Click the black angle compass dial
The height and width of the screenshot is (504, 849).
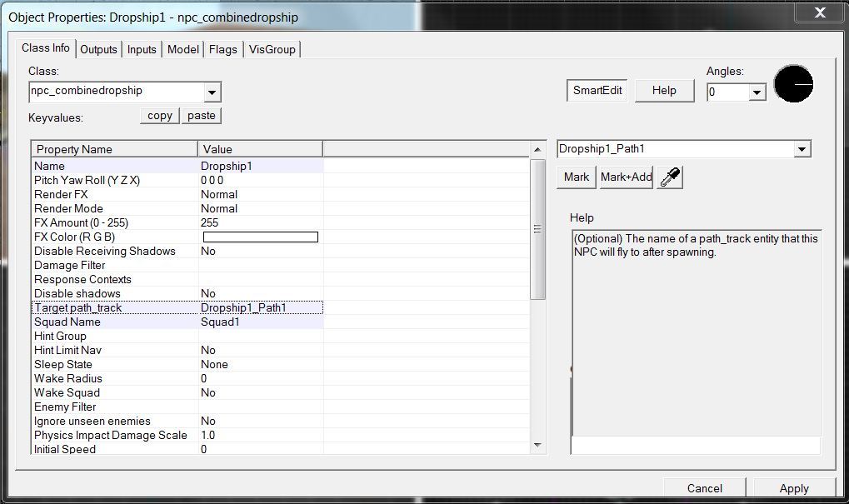click(793, 84)
